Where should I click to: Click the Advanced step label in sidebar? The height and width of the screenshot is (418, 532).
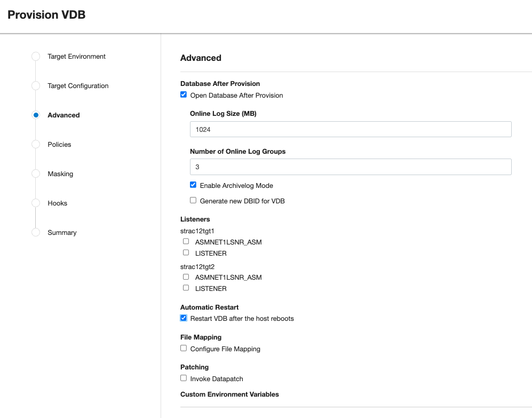63,115
